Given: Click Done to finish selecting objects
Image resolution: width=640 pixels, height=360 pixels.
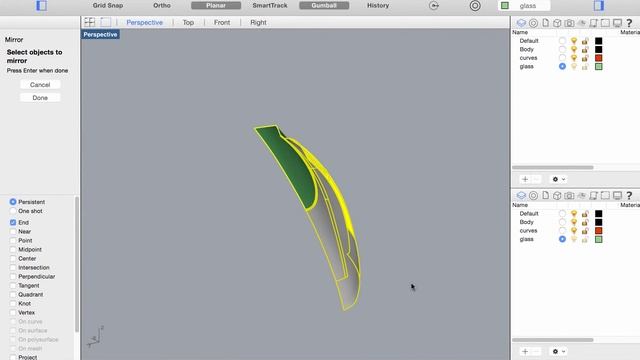Looking at the screenshot, I should pos(40,98).
